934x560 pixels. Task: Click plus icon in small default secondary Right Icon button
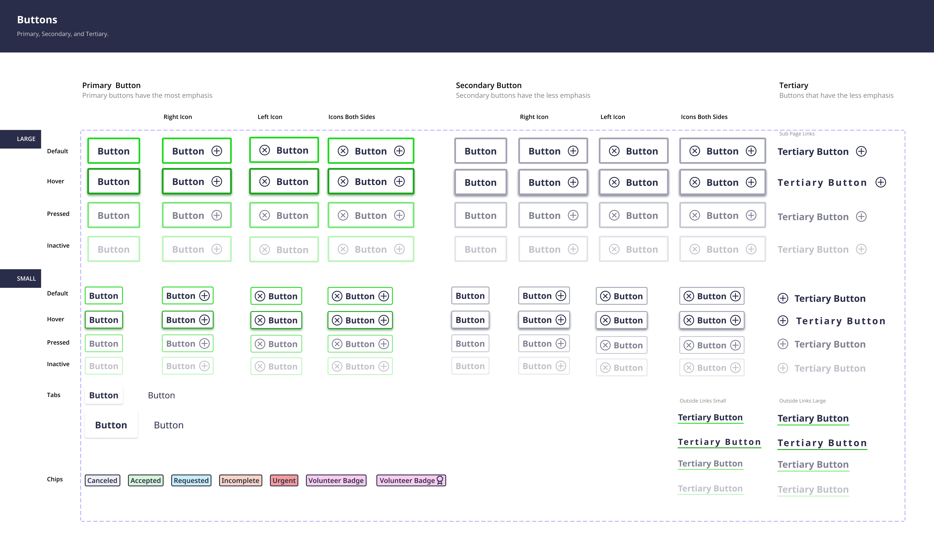click(561, 296)
